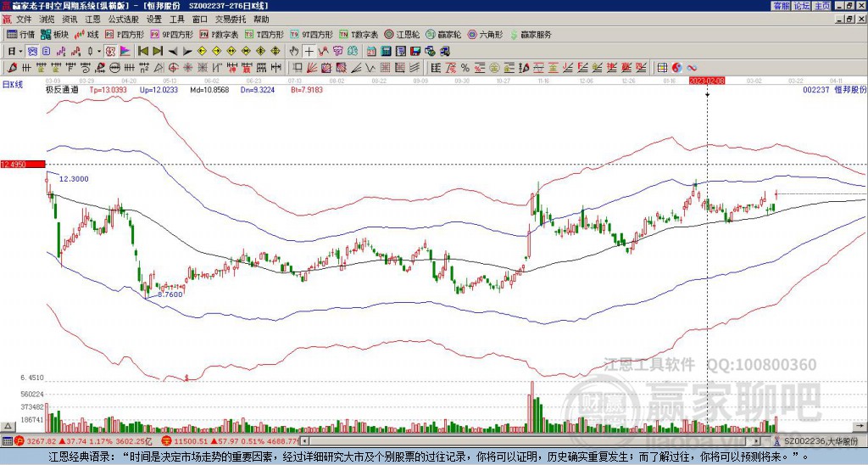Image resolution: width=868 pixels, height=465 pixels.
Task: Jump to first bar with skip-start arrow
Action: [x=143, y=51]
